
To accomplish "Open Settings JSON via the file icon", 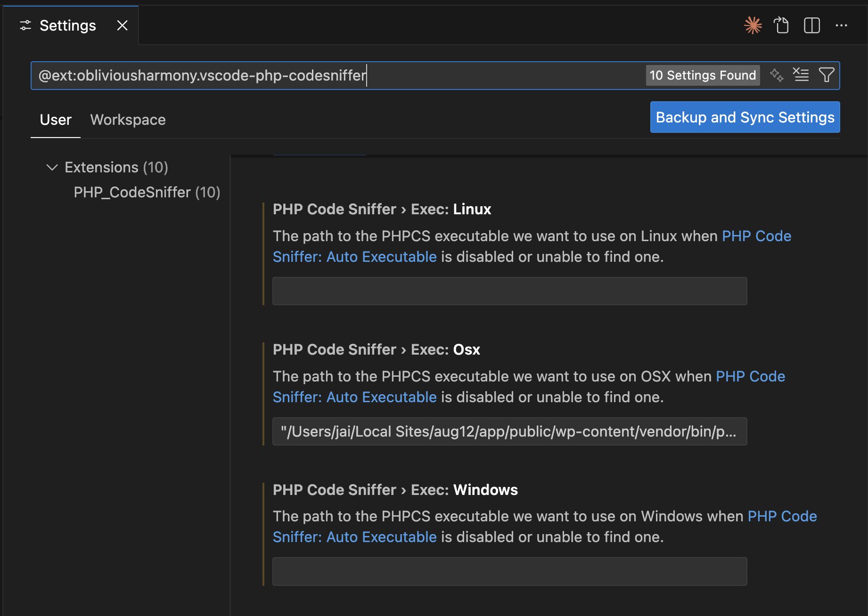I will click(x=782, y=25).
